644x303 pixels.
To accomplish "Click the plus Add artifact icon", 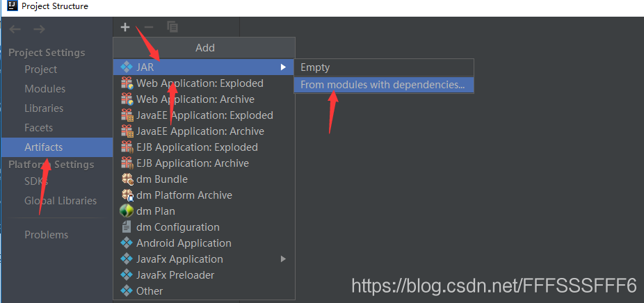I will [x=125, y=28].
